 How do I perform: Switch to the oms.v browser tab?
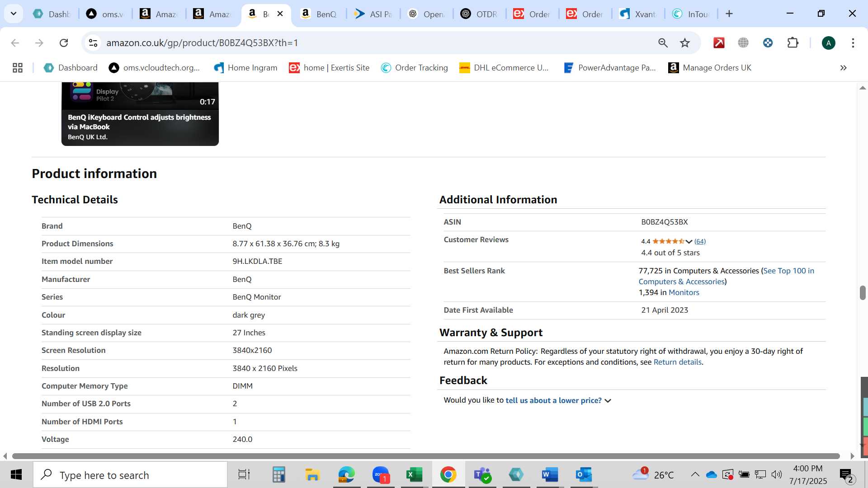click(105, 14)
